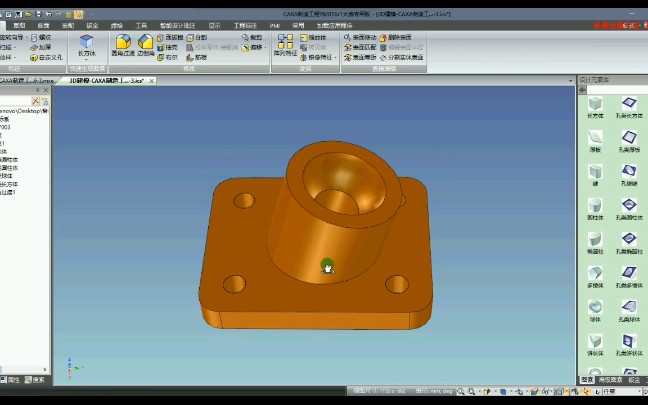648x405 pixels.
Task: Open the 任意 selection filter combo box
Action: click(622, 391)
